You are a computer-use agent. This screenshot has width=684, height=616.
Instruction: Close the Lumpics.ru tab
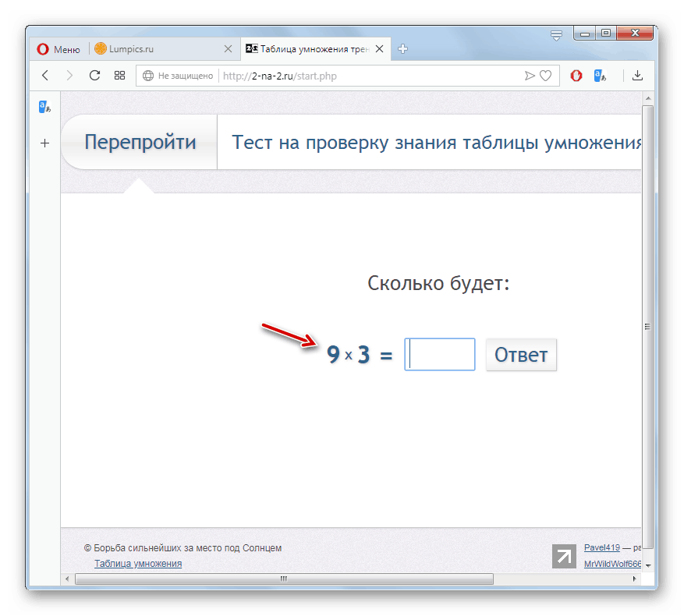(228, 49)
